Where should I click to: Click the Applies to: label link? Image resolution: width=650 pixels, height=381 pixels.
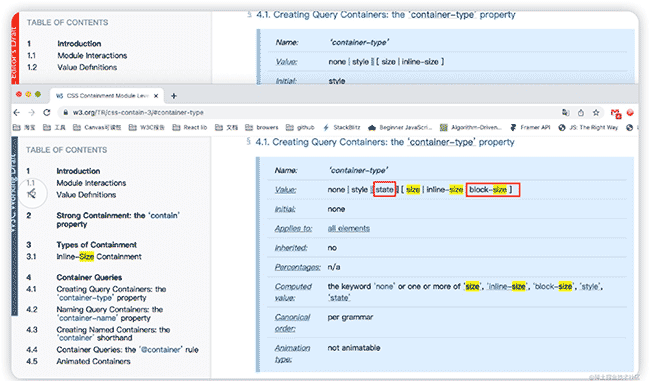pyautogui.click(x=293, y=228)
